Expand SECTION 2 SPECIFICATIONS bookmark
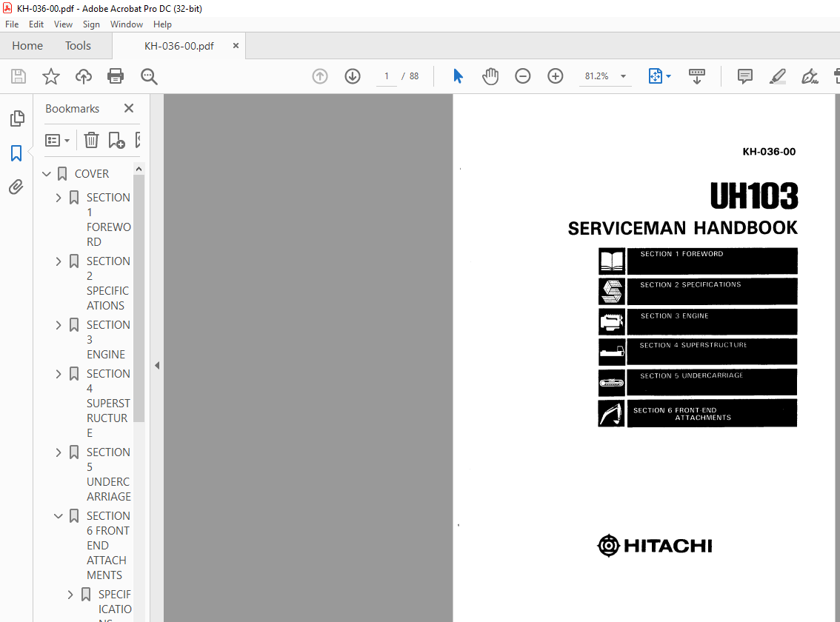 [x=59, y=261]
